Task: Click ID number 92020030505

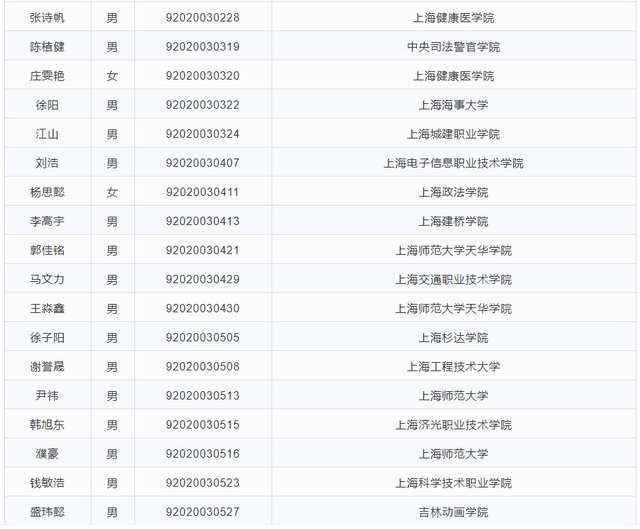Action: (202, 338)
